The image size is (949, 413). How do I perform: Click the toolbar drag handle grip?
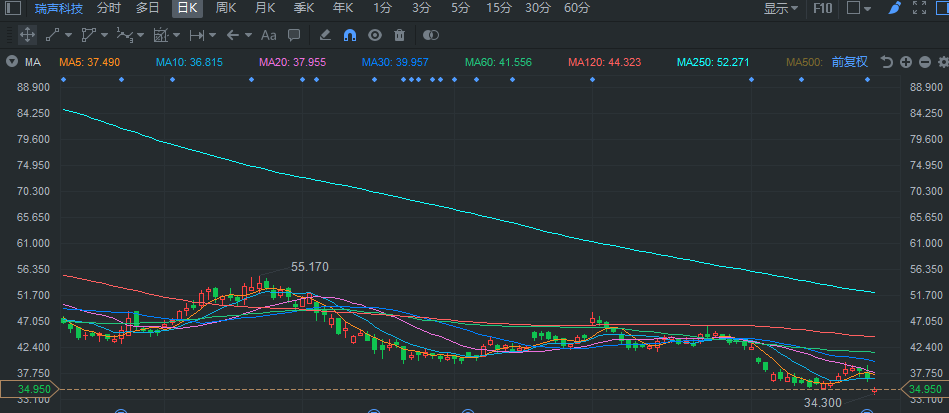point(8,35)
